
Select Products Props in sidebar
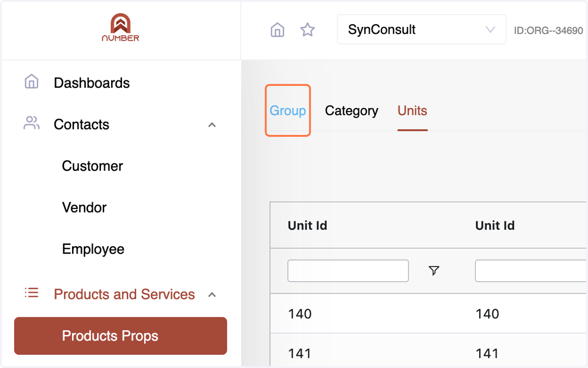click(x=121, y=336)
